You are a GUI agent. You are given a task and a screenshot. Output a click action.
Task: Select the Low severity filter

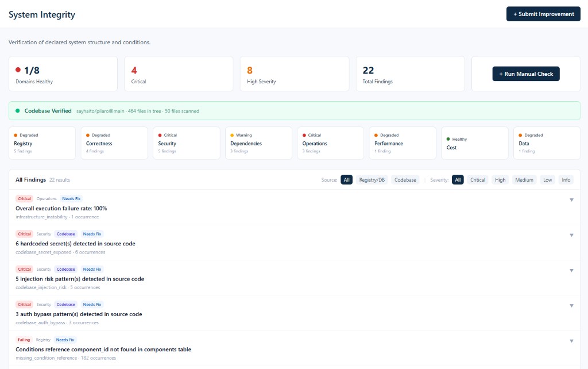pyautogui.click(x=548, y=180)
